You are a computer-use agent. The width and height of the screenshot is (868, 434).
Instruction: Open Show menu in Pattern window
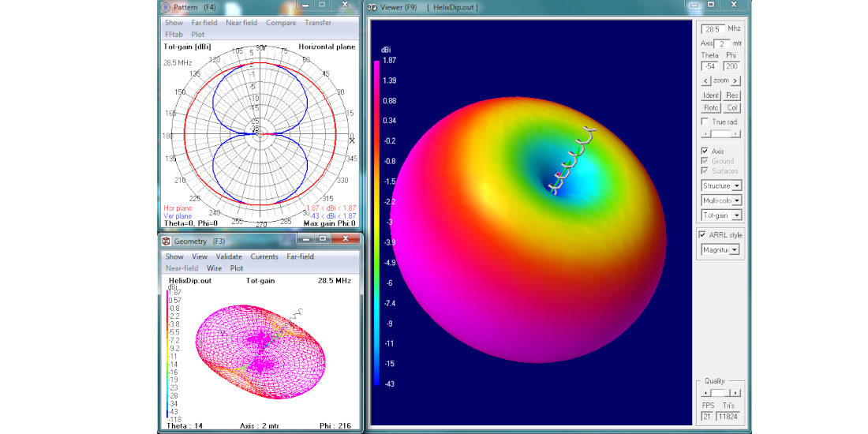[174, 23]
